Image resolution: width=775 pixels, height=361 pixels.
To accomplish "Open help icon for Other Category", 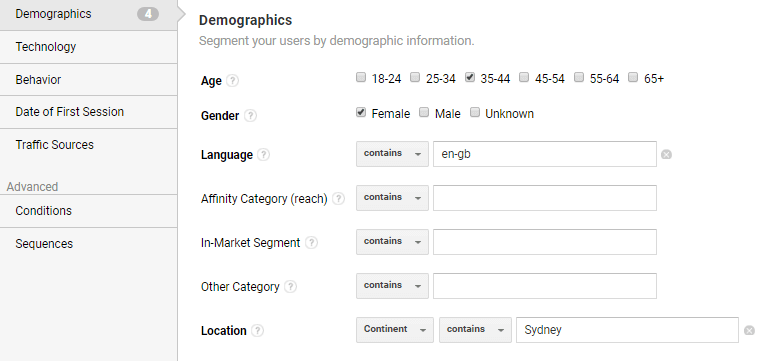I will pyautogui.click(x=291, y=287).
